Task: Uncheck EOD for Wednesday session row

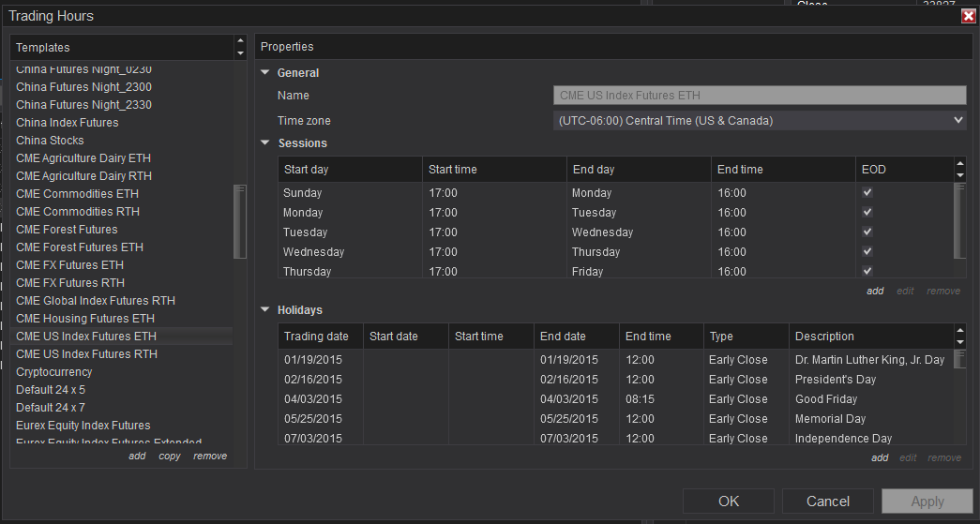Action: tap(867, 251)
